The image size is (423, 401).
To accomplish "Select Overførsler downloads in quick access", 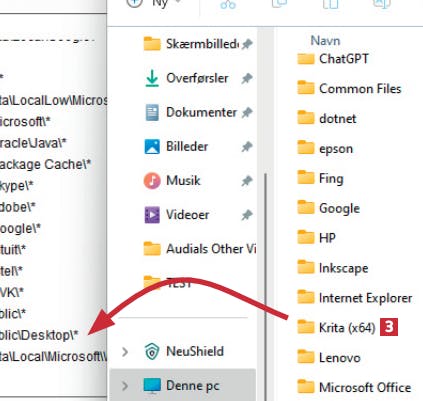I will coord(187,78).
